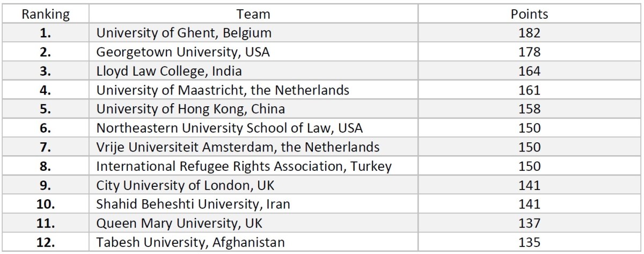Click the Team column header
The image size is (644, 254).
pyautogui.click(x=255, y=14)
